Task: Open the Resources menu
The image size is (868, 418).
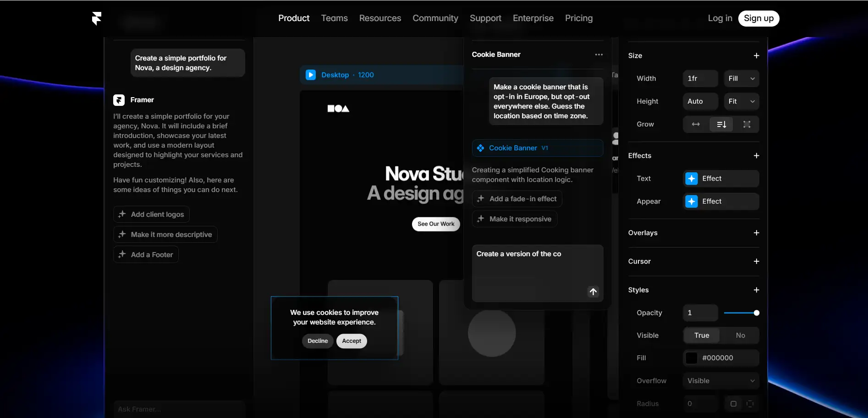Action: (380, 18)
